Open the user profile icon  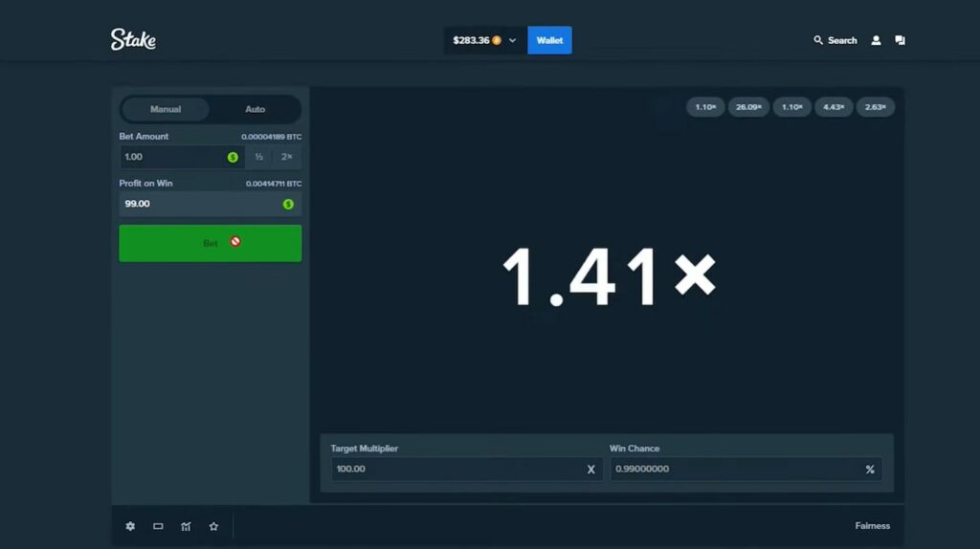[876, 40]
